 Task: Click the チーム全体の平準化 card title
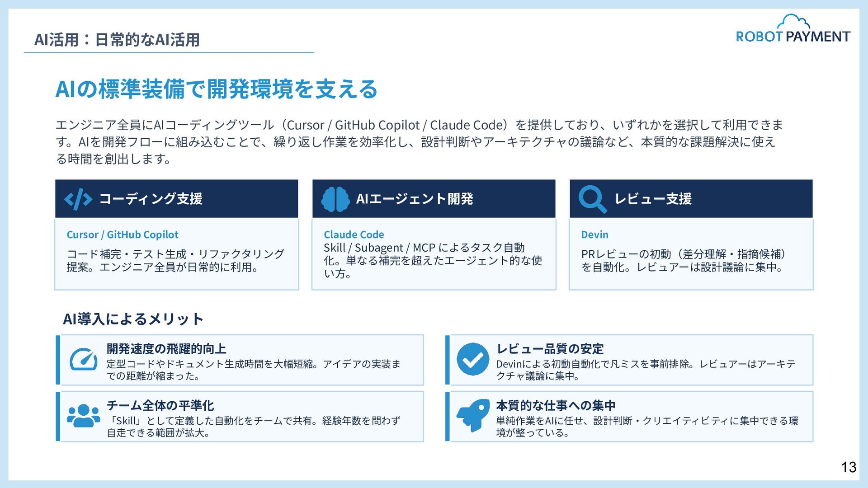pos(160,405)
